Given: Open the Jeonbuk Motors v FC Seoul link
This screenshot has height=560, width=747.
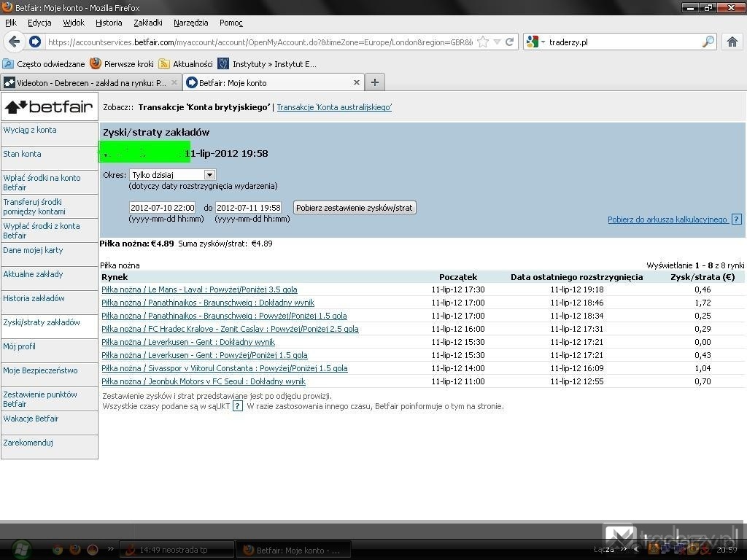Looking at the screenshot, I should click(204, 381).
